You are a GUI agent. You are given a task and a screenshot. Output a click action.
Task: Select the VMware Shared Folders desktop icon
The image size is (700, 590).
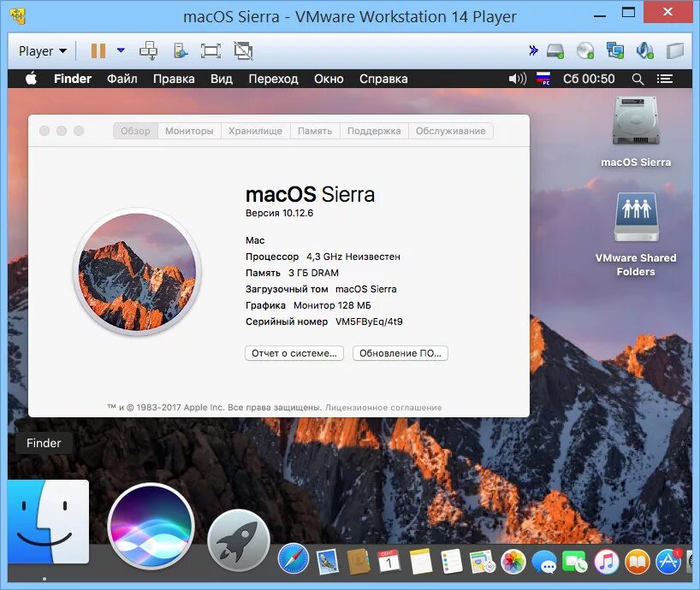click(636, 234)
